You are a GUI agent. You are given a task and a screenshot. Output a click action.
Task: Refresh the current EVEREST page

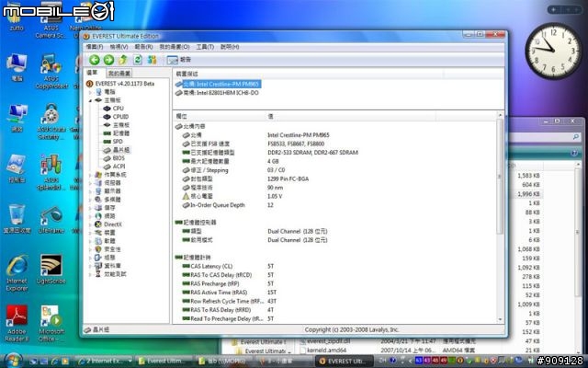[138, 60]
